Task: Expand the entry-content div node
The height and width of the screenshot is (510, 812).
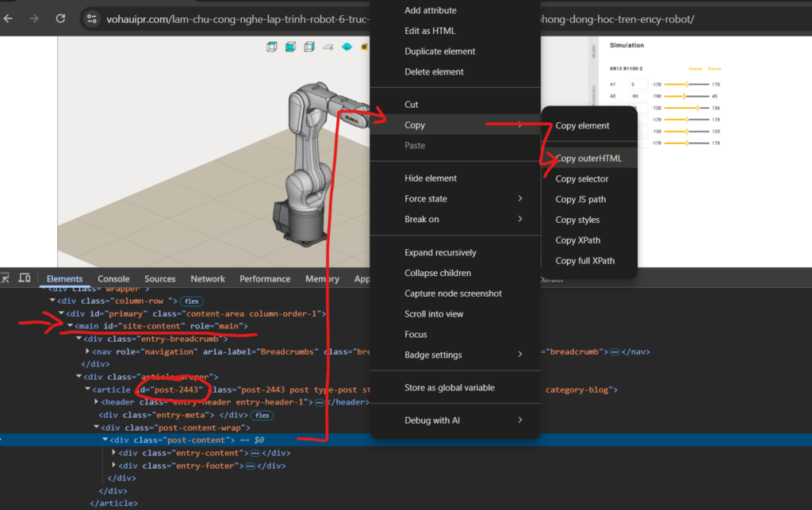Action: click(115, 453)
